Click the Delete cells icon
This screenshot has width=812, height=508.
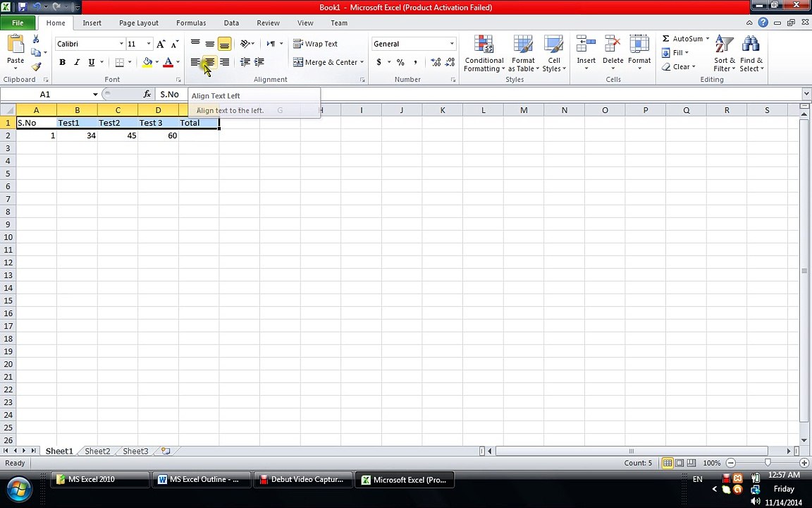[613, 44]
